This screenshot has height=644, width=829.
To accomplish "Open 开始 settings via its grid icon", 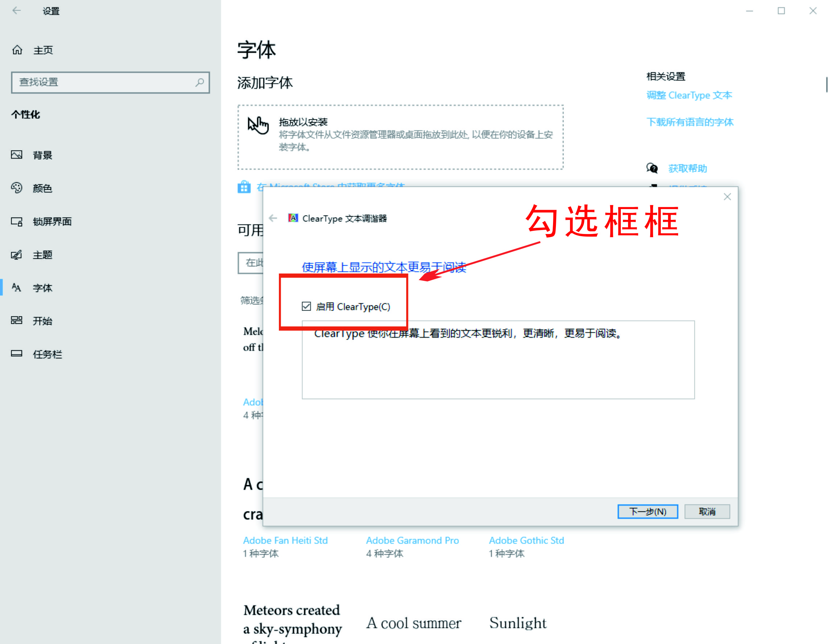I will tap(17, 321).
